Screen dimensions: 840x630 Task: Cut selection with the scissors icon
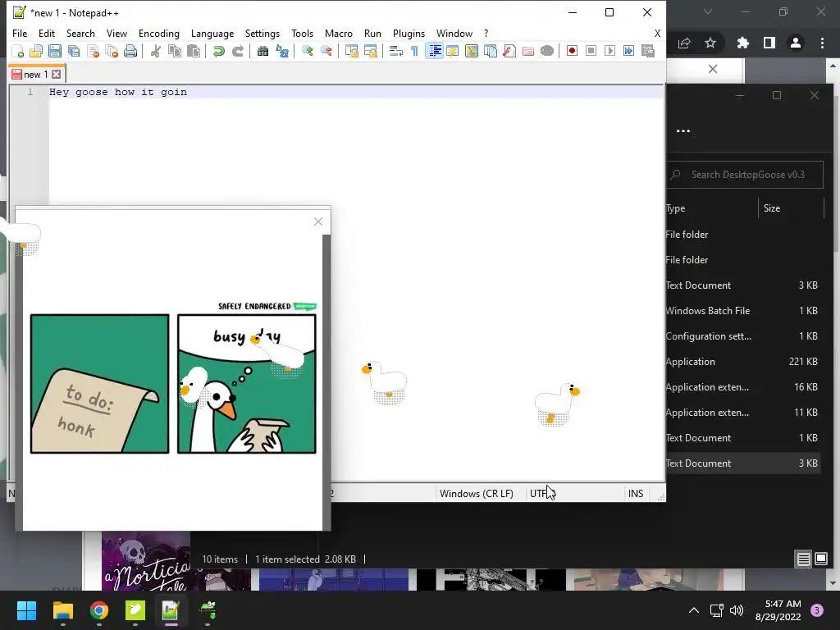[x=156, y=51]
